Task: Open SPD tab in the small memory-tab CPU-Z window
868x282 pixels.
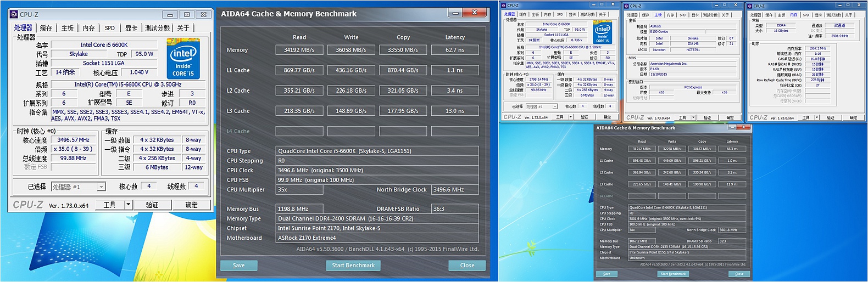Action: (806, 15)
